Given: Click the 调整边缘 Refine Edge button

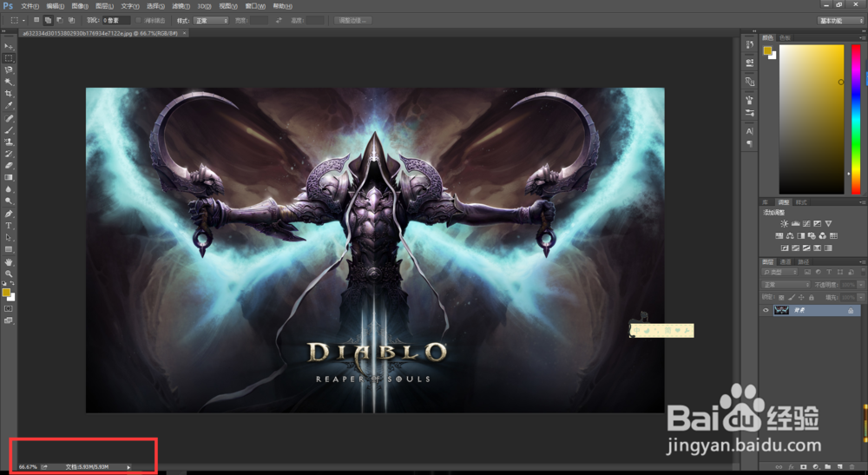Looking at the screenshot, I should 352,21.
